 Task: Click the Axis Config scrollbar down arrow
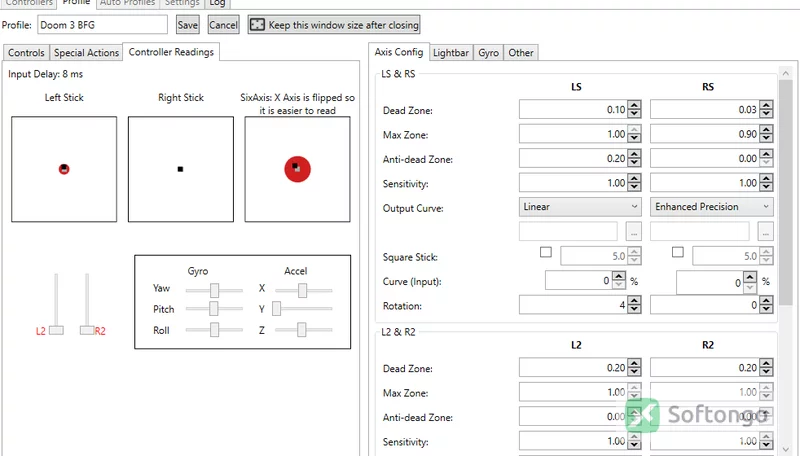pos(786,449)
